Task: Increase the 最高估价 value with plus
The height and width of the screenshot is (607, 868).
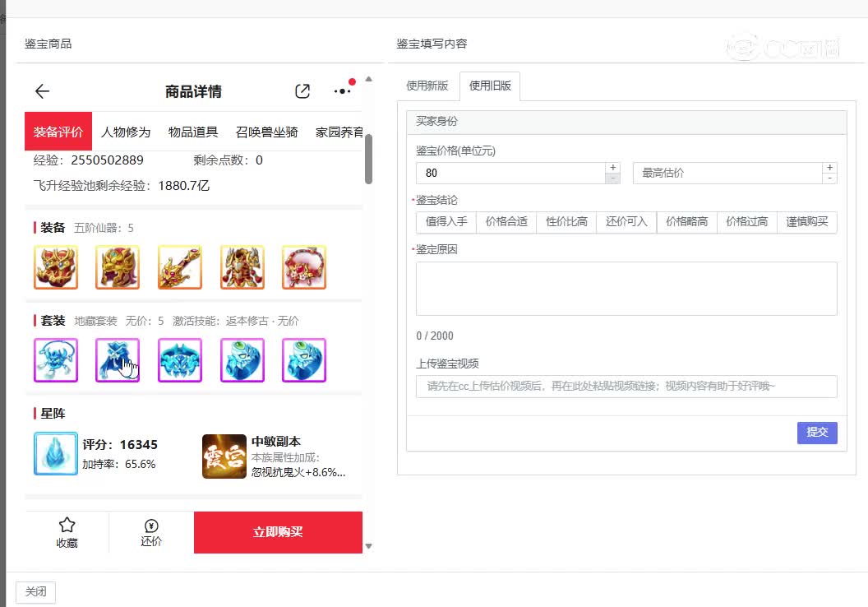Action: pyautogui.click(x=830, y=167)
